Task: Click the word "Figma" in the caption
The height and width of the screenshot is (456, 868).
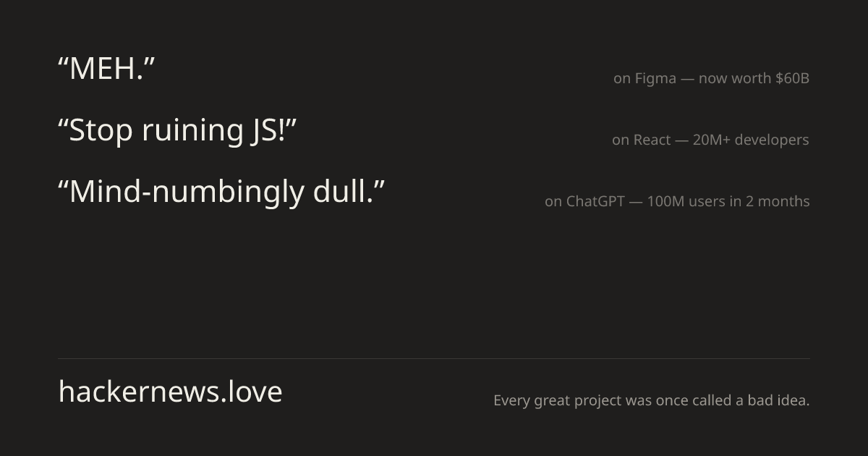Action: pos(655,78)
